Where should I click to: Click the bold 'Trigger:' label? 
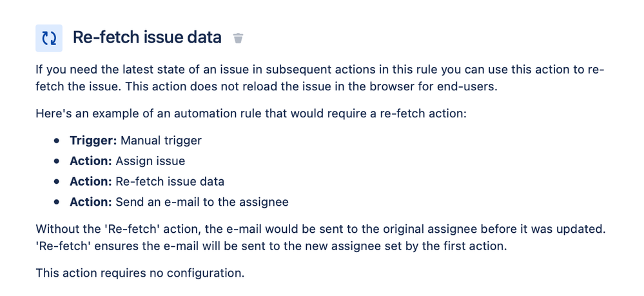click(x=93, y=141)
